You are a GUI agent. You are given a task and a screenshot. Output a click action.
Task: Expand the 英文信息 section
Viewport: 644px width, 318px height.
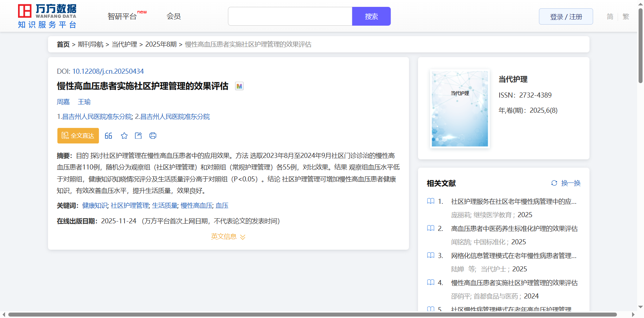(x=228, y=237)
